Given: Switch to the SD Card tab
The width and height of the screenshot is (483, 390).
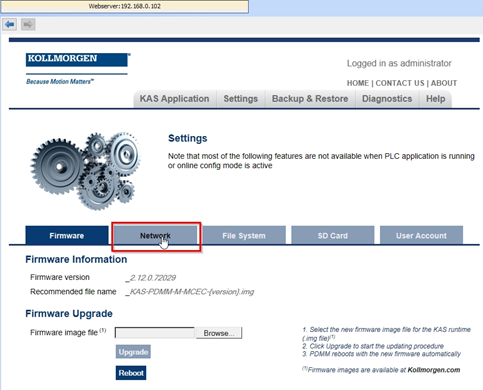Looking at the screenshot, I should 333,236.
